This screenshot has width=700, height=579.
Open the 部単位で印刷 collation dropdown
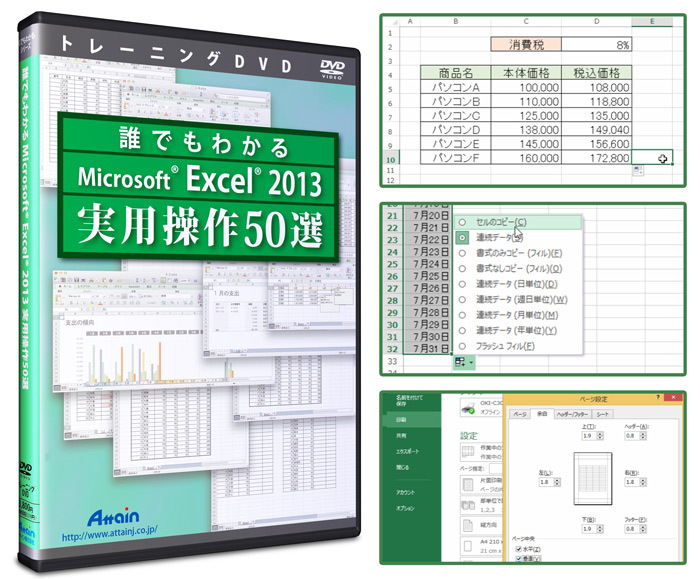click(x=481, y=505)
